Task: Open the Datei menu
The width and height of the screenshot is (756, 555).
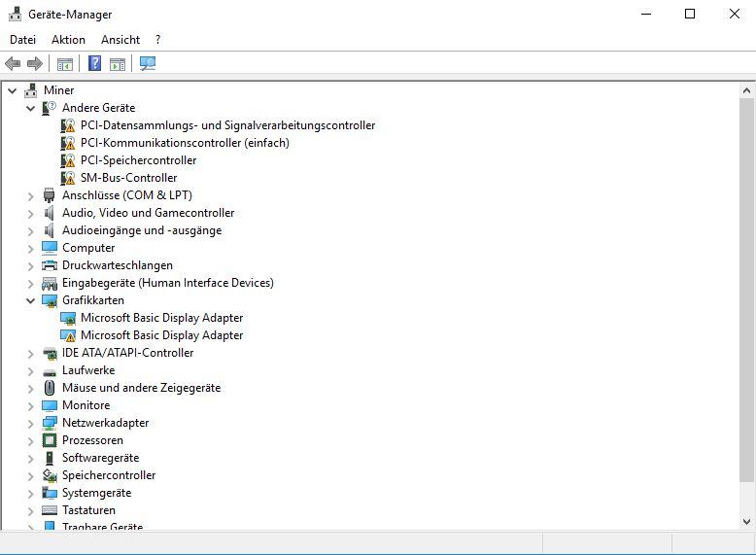Action: 22,40
